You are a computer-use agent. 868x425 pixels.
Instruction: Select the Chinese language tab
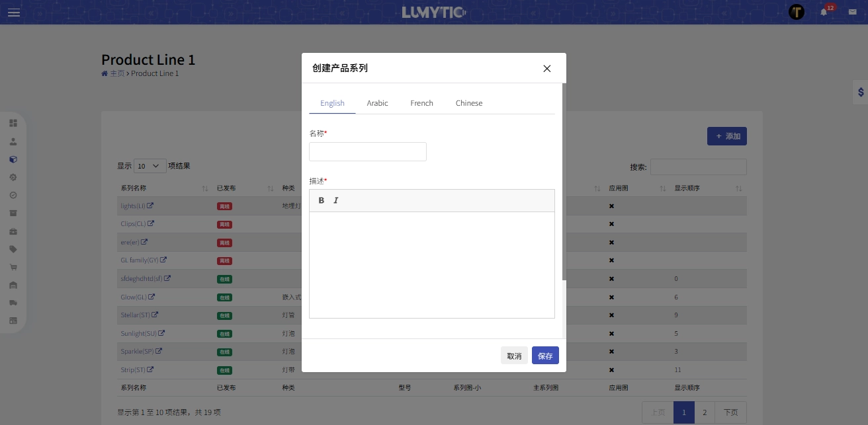pos(468,103)
